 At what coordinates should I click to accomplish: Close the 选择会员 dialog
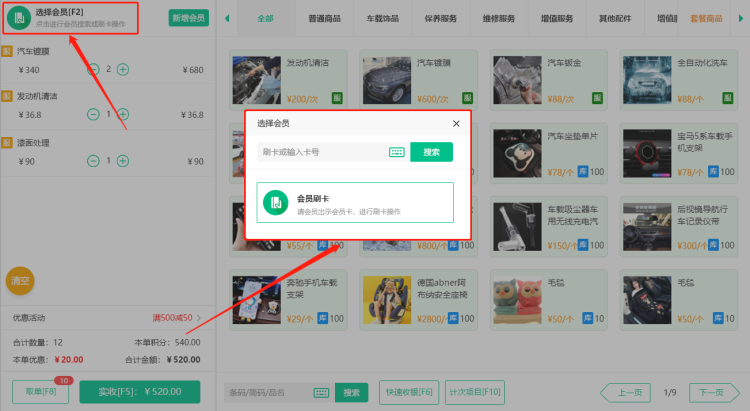point(456,123)
